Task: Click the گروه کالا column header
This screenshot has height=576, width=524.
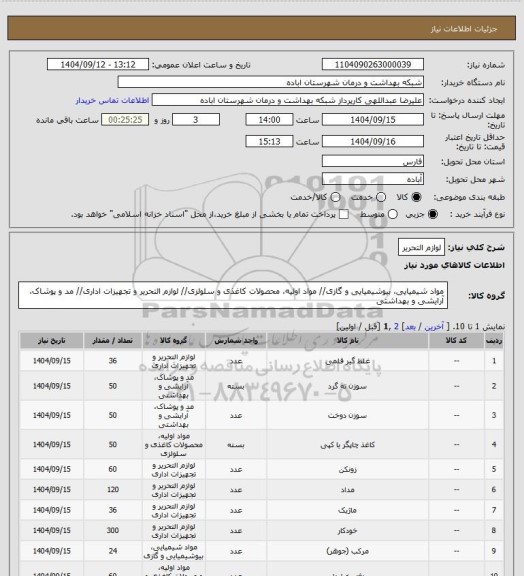Action: (174, 341)
